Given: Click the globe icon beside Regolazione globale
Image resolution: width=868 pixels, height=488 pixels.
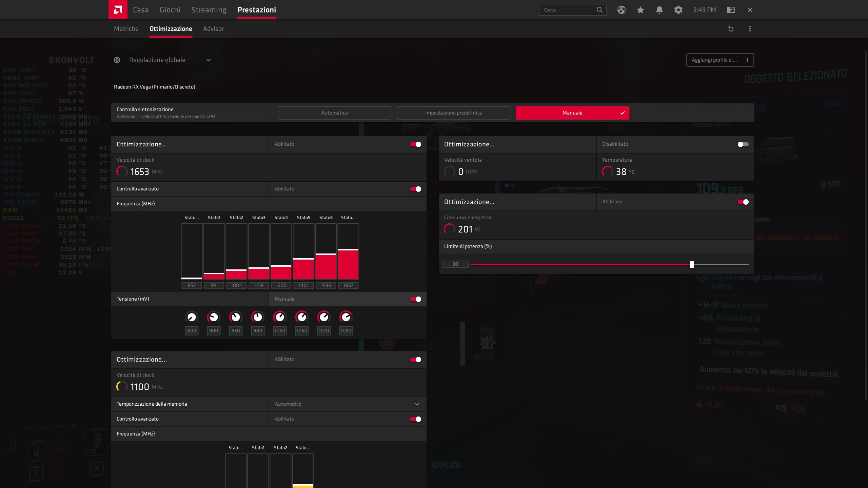Looking at the screenshot, I should 117,60.
